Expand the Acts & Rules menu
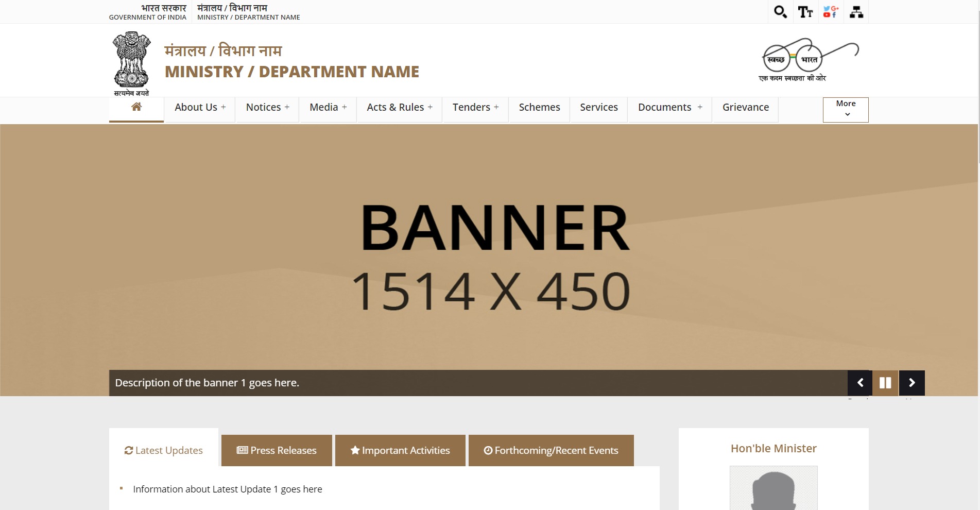This screenshot has width=980, height=510. click(x=399, y=107)
